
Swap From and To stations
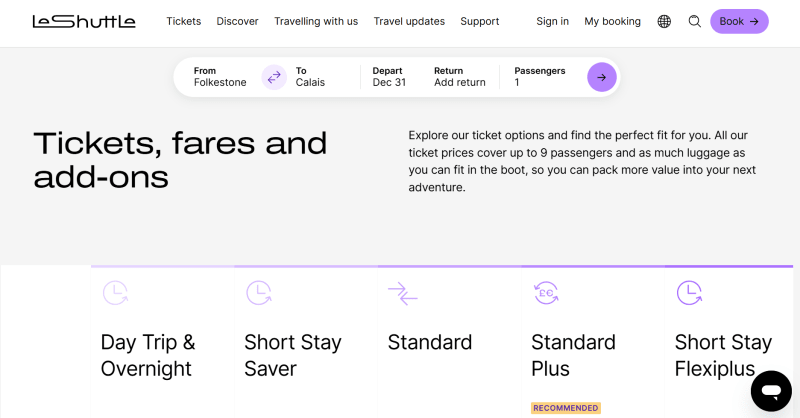[x=274, y=77]
